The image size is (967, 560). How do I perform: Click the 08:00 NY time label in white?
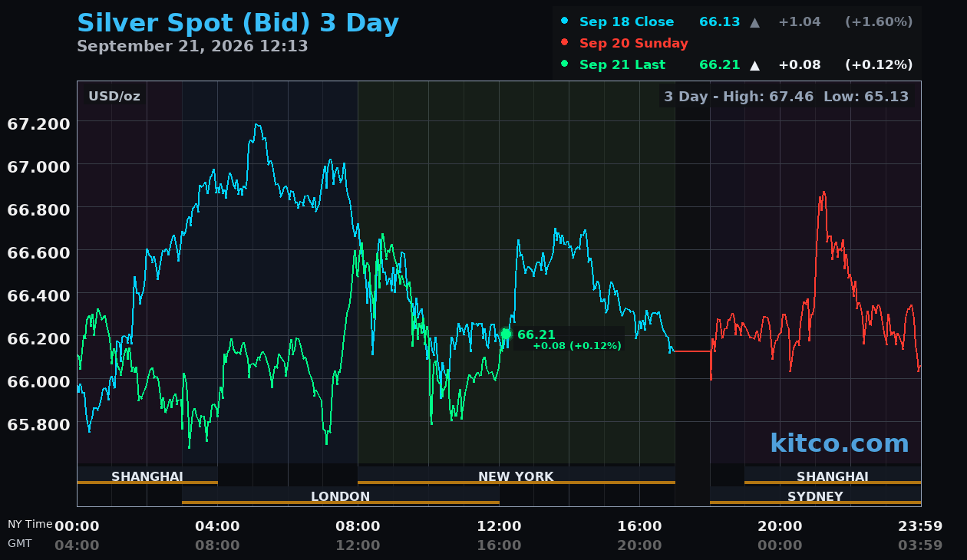coord(358,526)
